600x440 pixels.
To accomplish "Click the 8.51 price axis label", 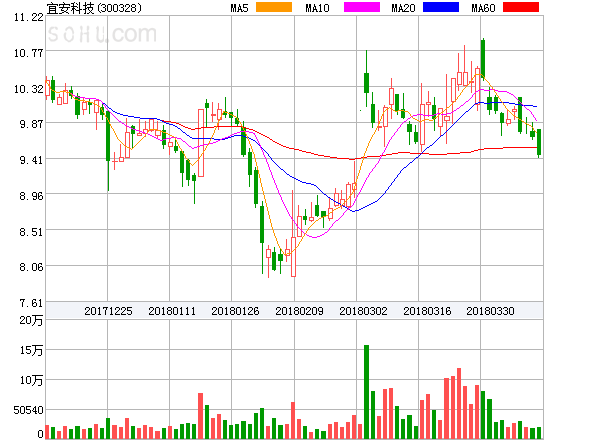I will pyautogui.click(x=31, y=232).
